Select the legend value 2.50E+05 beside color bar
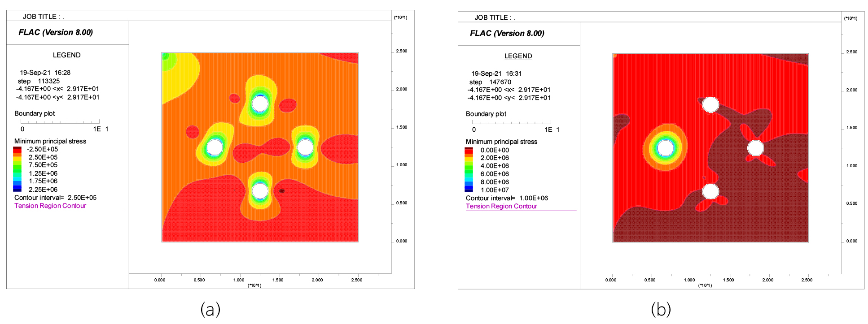Screen dimensions: 868x324 click(x=43, y=157)
